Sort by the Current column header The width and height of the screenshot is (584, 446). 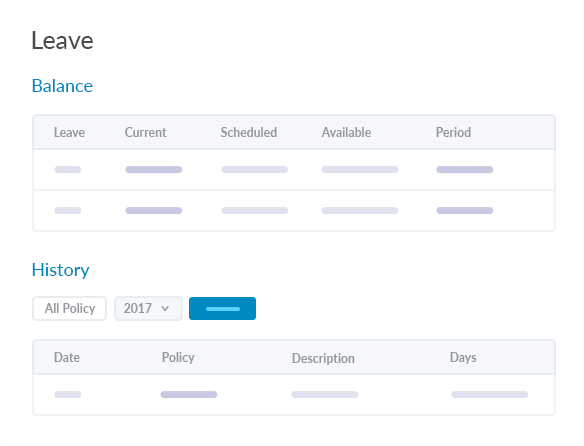pos(145,132)
